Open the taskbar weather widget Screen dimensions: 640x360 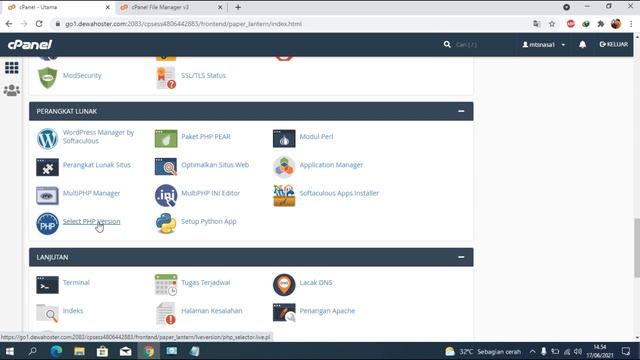[483, 351]
